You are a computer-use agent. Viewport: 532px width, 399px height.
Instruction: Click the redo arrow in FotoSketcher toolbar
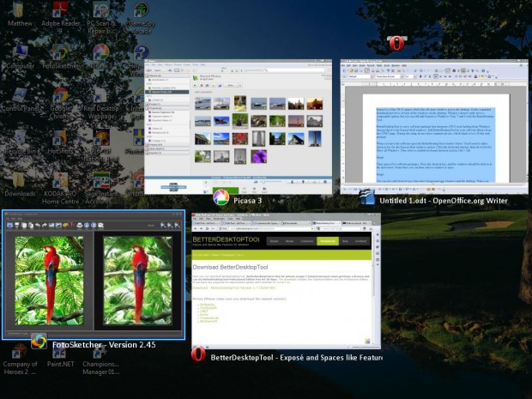pyautogui.click(x=45, y=225)
